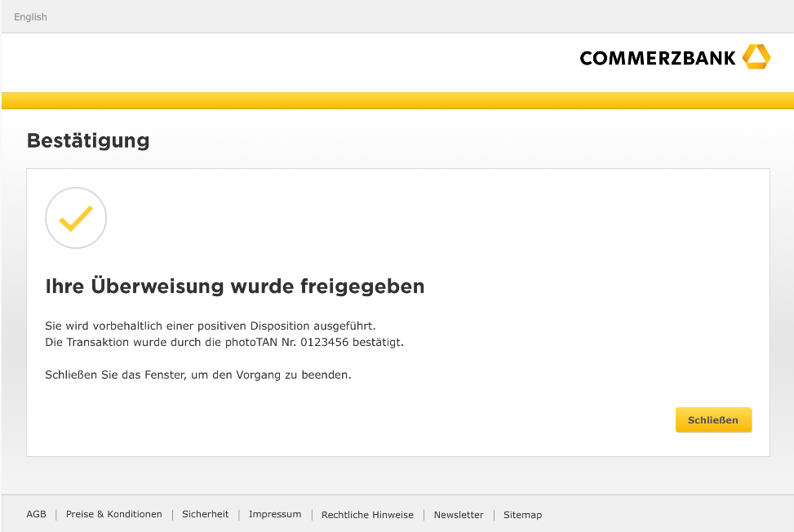Screen dimensions: 794x532
Task: Open the Impressum footer link
Action: [x=275, y=514]
